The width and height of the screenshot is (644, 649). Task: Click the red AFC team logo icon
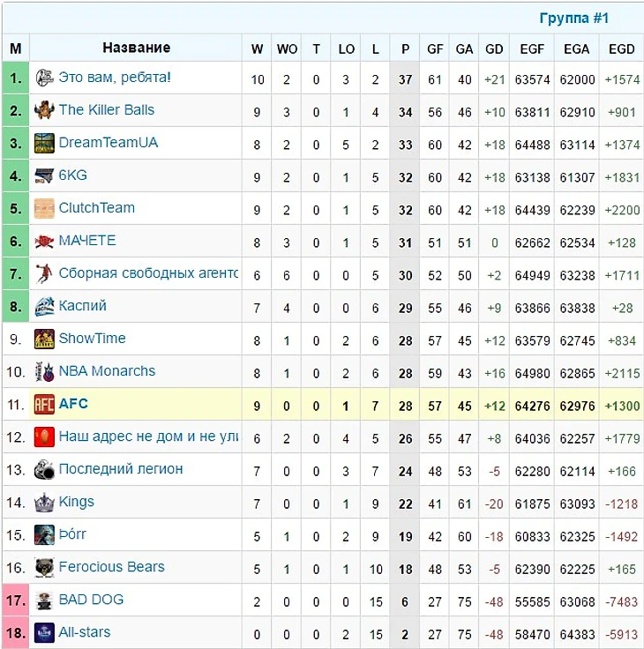click(44, 404)
